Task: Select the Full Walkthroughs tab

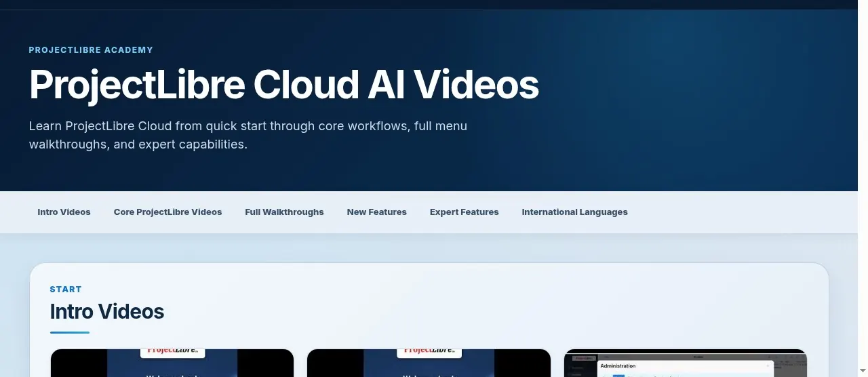Action: click(x=284, y=212)
